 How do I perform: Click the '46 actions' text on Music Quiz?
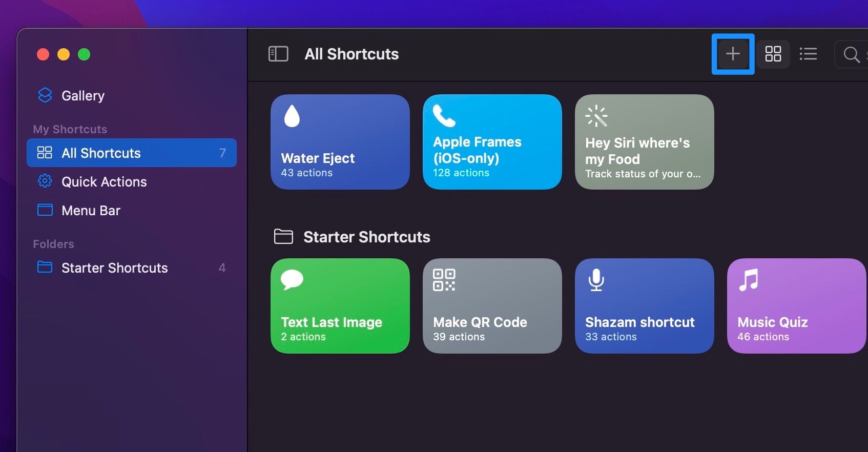pos(763,337)
